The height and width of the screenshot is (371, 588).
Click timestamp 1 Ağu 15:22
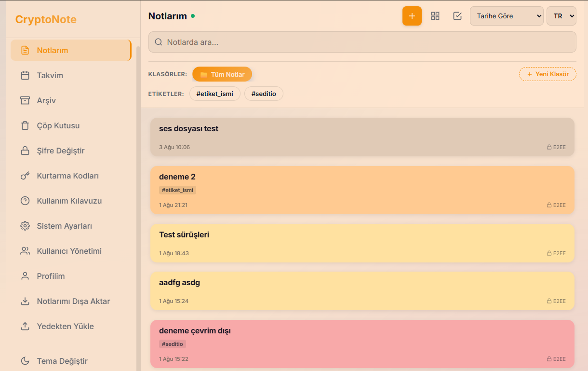(174, 359)
